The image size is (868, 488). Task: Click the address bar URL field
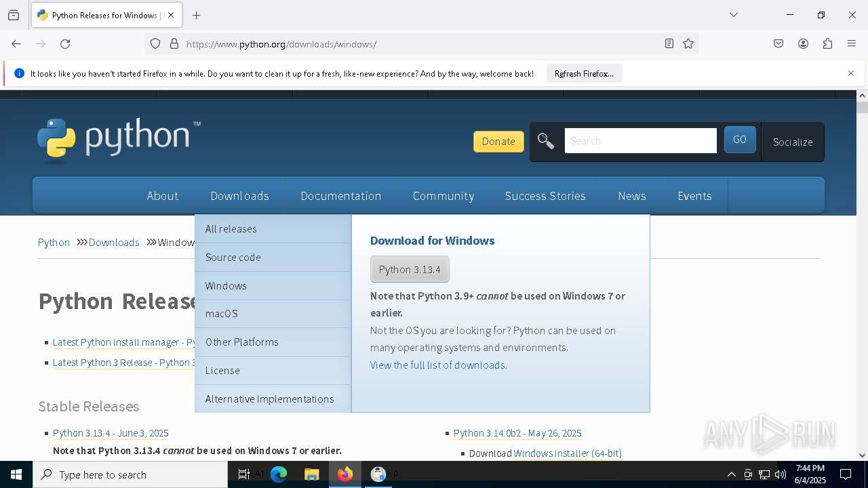[420, 44]
